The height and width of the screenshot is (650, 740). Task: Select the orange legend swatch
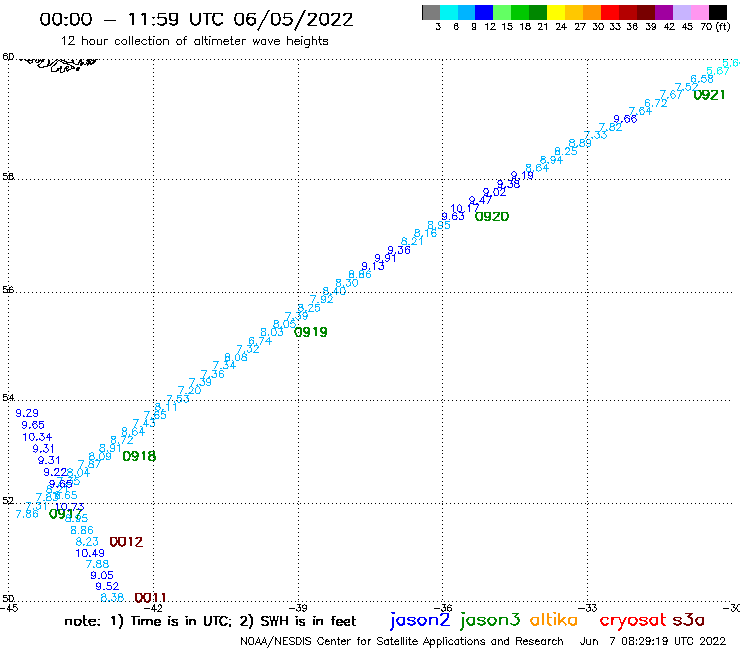click(592, 12)
